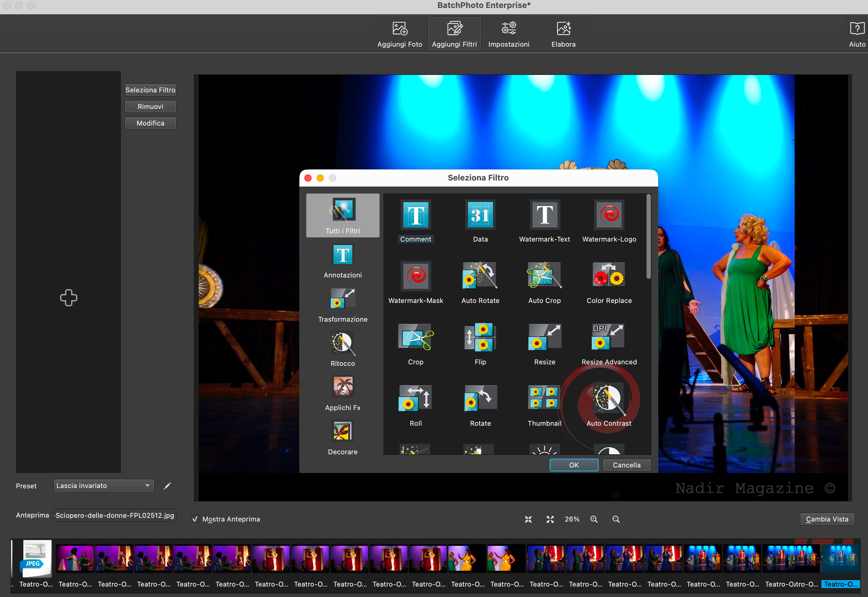Click the Cambia Vista button
This screenshot has width=868, height=597.
[x=827, y=519]
